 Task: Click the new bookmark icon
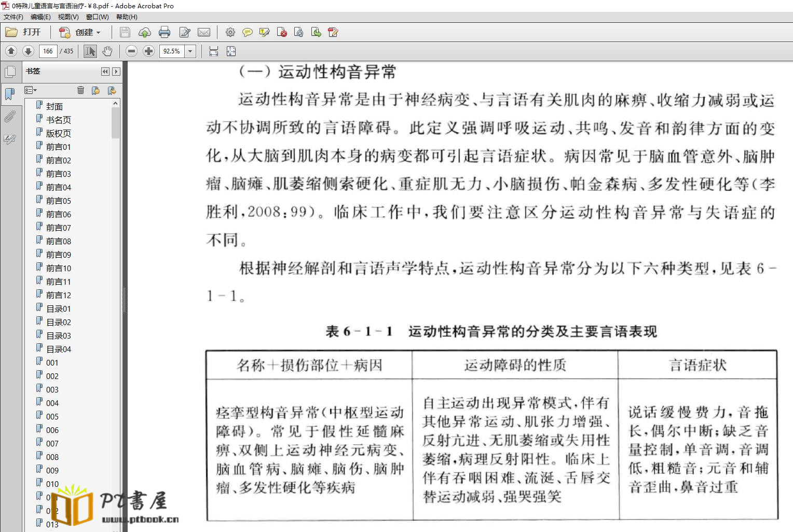96,90
